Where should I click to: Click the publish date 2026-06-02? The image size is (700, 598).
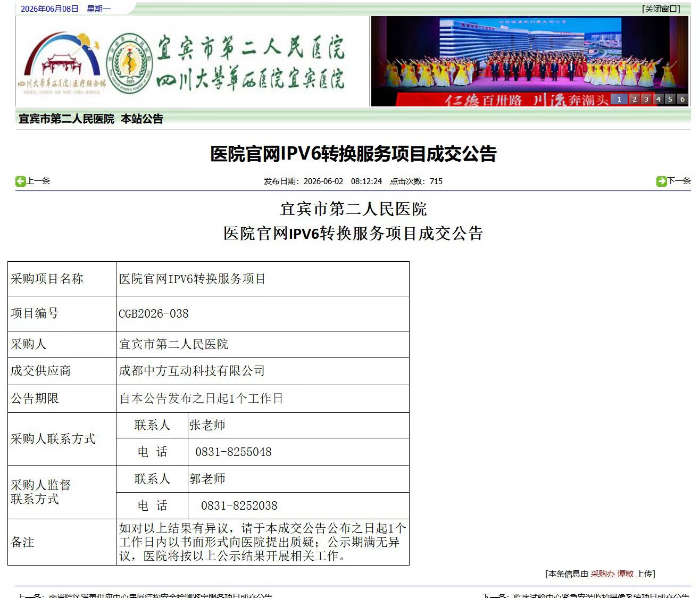point(323,181)
